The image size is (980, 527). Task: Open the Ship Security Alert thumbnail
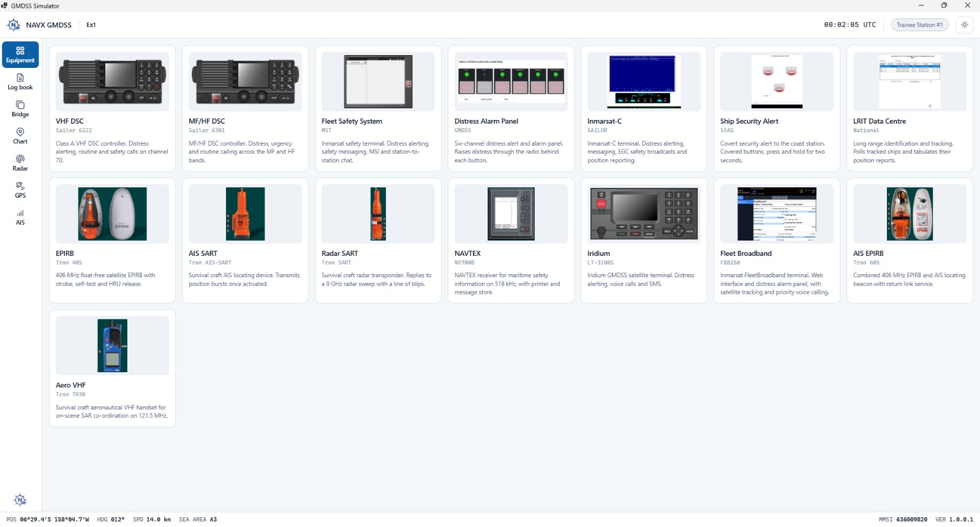pos(777,81)
